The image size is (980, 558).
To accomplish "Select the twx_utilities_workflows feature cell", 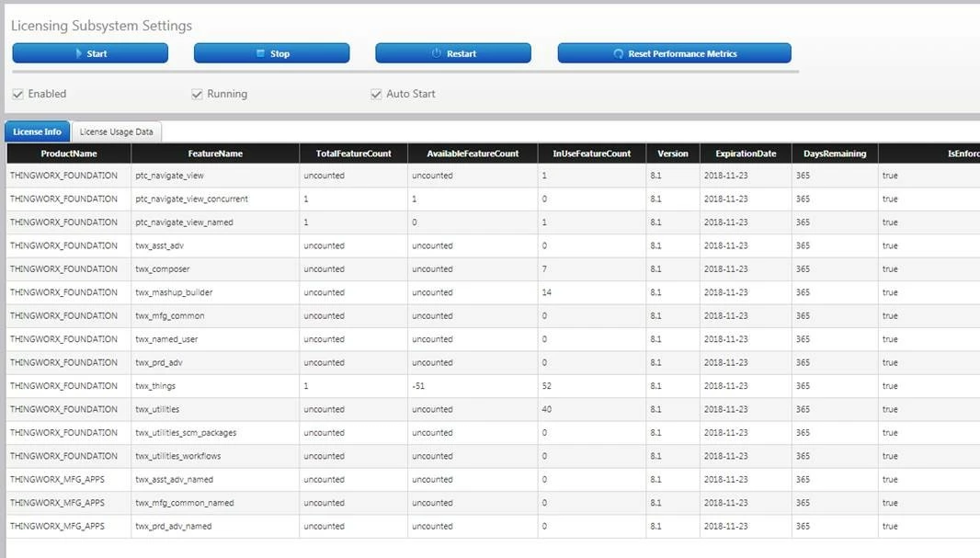I will [215, 456].
